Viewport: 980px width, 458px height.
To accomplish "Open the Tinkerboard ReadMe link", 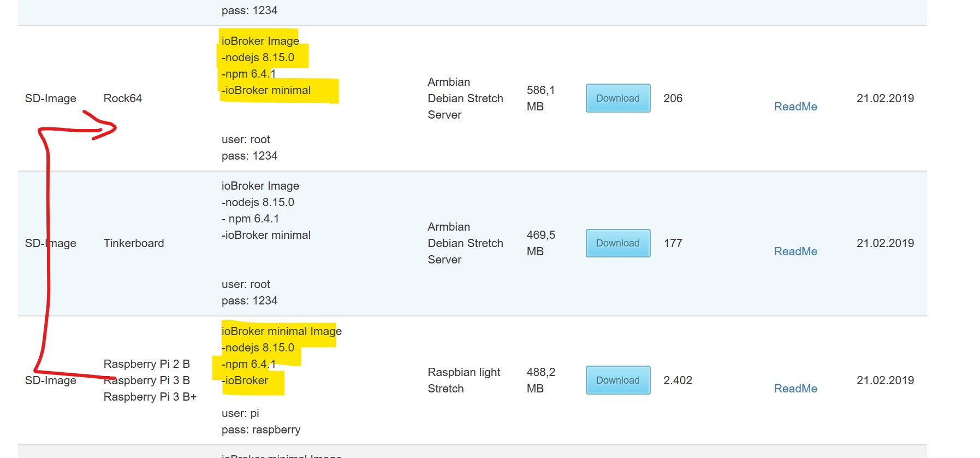I will [795, 251].
